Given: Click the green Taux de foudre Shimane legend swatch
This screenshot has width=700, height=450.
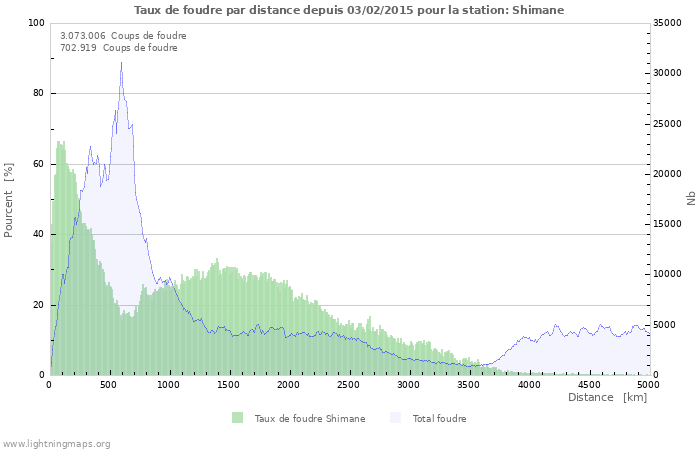Looking at the screenshot, I should (237, 418).
